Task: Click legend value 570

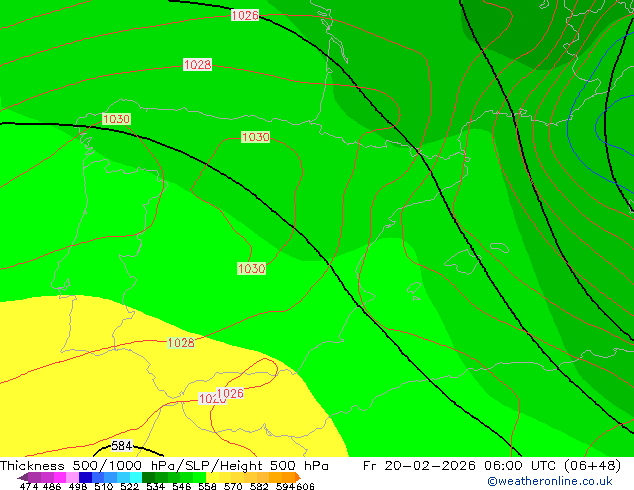Action: 233,486
